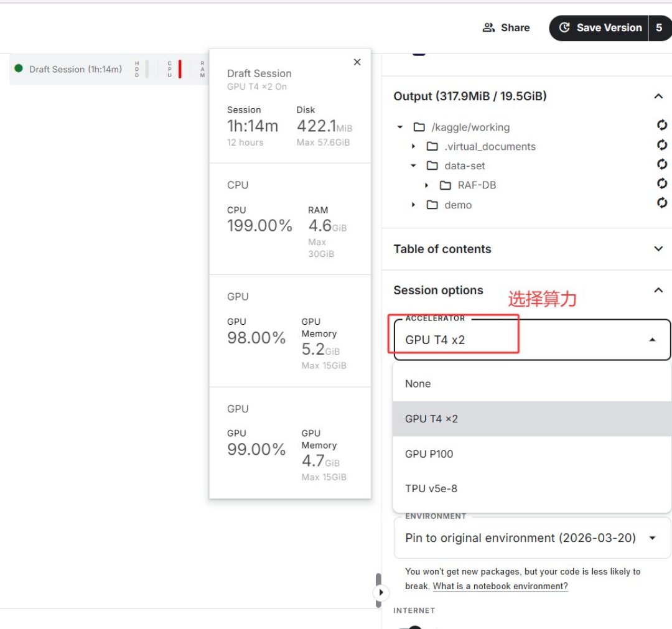The width and height of the screenshot is (672, 629).
Task: Click 'GPU T4 ×2 On' subtitle
Action: (257, 86)
